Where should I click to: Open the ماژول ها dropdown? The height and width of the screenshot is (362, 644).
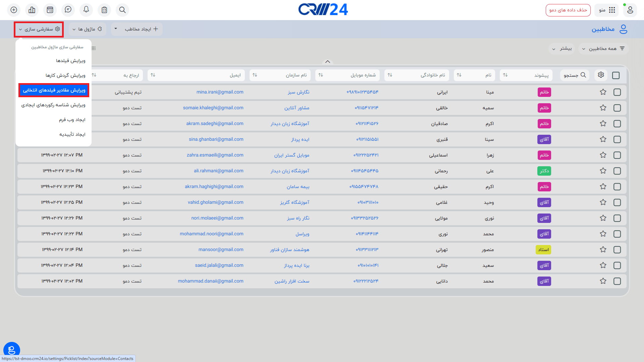click(x=87, y=29)
